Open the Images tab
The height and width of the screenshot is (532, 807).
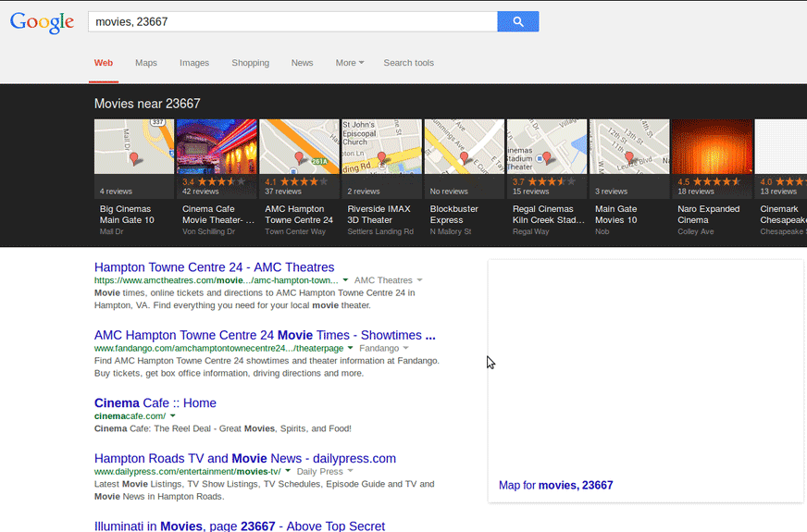tap(194, 63)
